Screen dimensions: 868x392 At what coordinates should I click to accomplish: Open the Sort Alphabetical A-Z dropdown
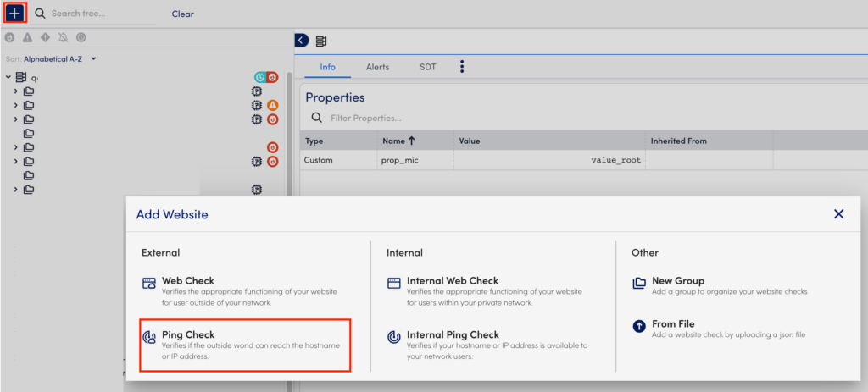(52, 59)
